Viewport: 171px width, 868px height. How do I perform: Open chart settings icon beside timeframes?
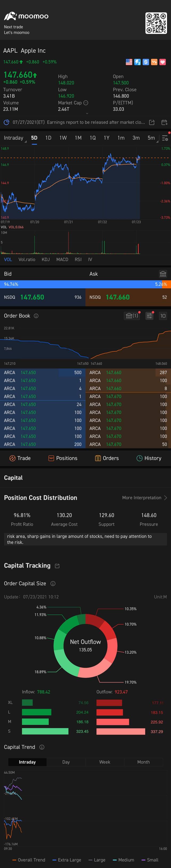[165, 138]
